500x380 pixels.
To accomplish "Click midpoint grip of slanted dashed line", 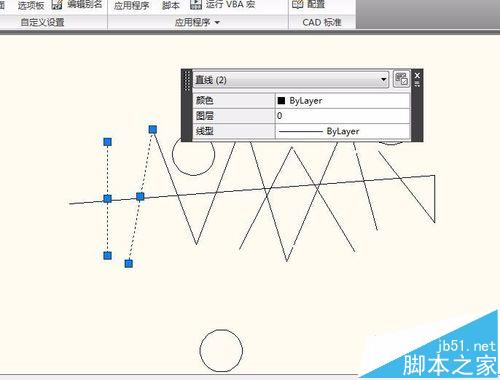I will [x=140, y=196].
